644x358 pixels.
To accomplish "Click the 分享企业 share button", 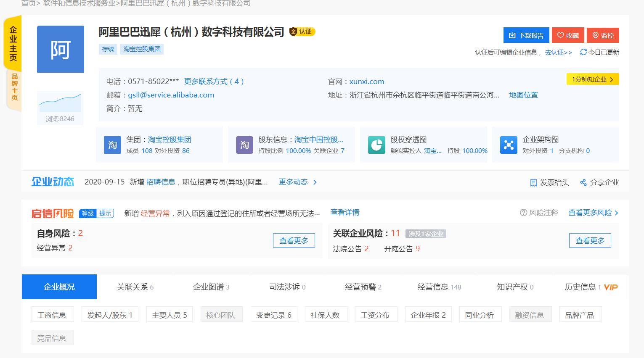I will 599,182.
